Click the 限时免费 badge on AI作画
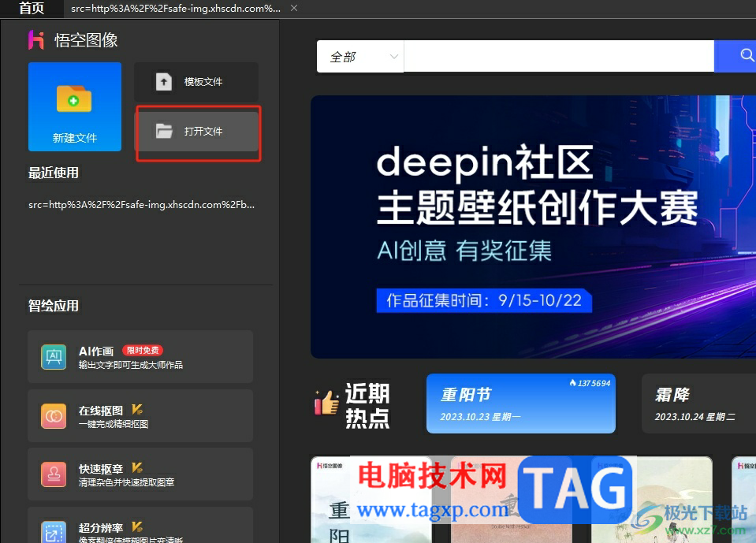The width and height of the screenshot is (756, 543). 143,350
